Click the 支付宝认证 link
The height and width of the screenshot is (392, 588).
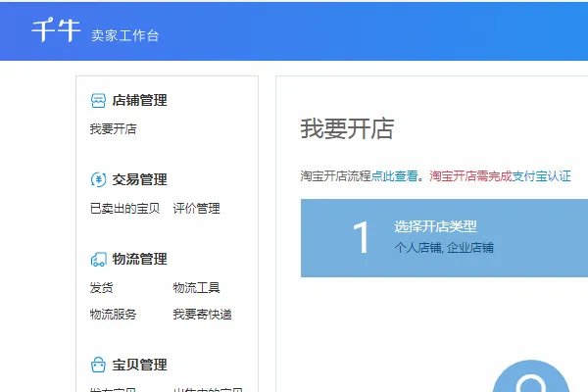[542, 175]
